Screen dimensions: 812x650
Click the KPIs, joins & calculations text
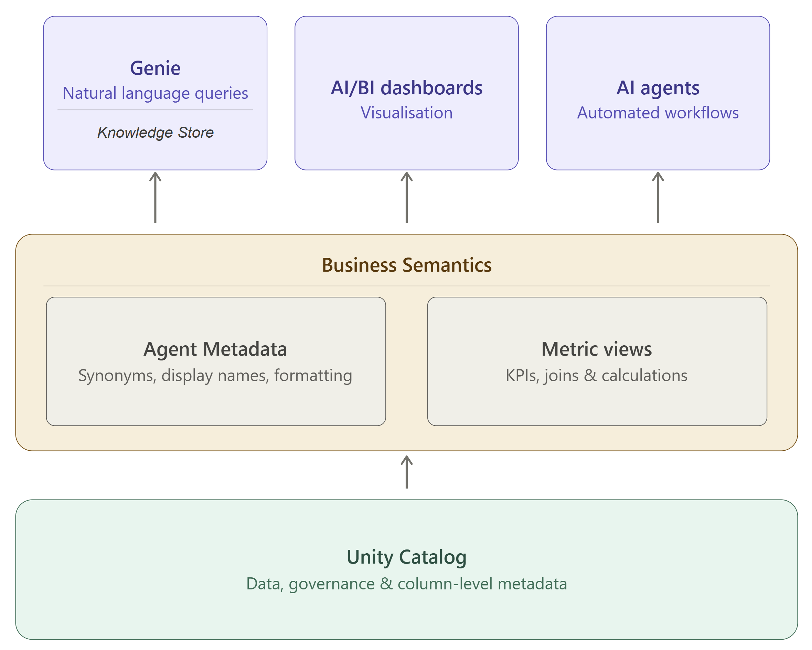tap(597, 375)
